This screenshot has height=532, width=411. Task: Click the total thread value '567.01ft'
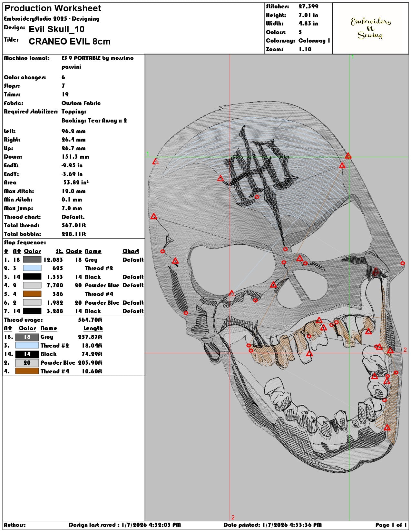tap(74, 225)
